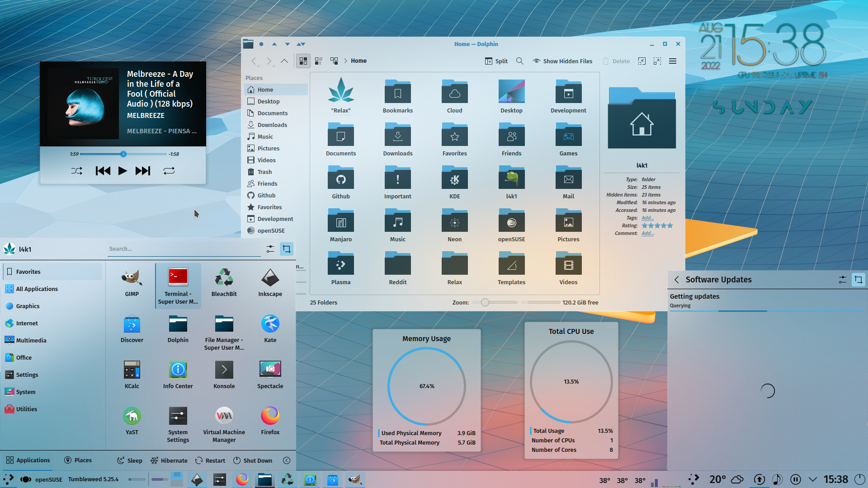Open the Manjaro folder in Dolphin
The width and height of the screenshot is (868, 488).
(341, 225)
